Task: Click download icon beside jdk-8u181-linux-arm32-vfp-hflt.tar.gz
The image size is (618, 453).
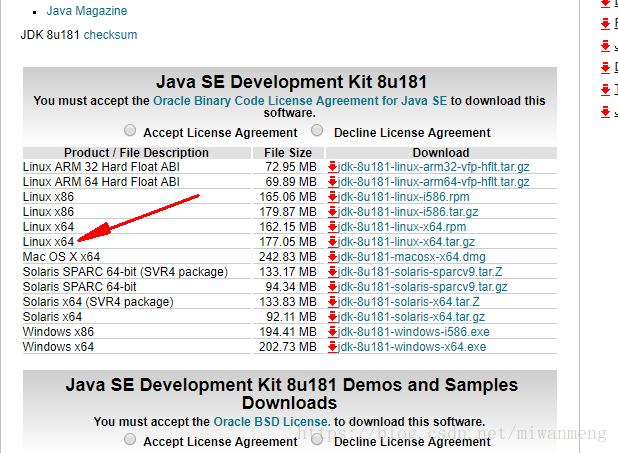Action: pyautogui.click(x=332, y=167)
